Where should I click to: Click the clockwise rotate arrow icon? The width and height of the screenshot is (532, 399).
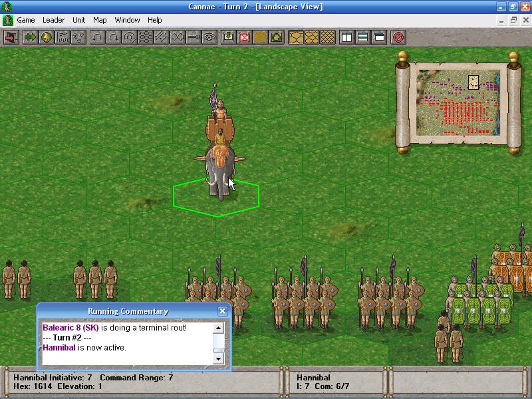pyautogui.click(x=113, y=37)
